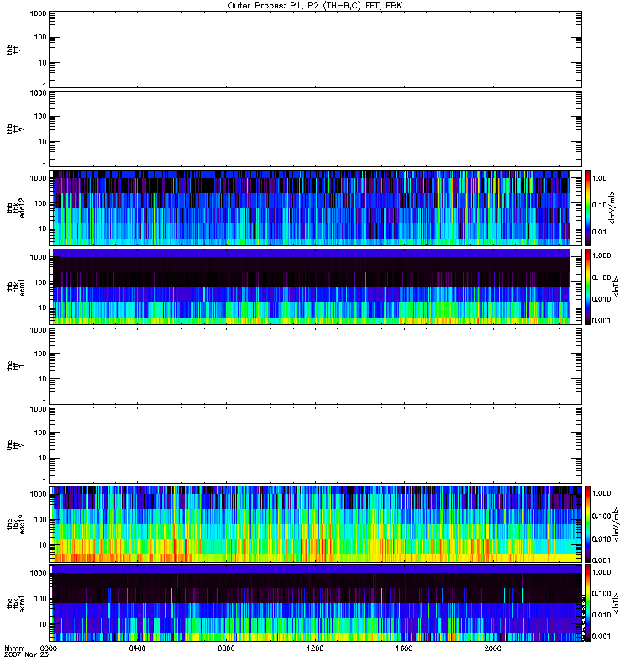This screenshot has width=630, height=672.
Task: Click the thc fbk scm1 spectrogram panel
Action: coord(315,603)
